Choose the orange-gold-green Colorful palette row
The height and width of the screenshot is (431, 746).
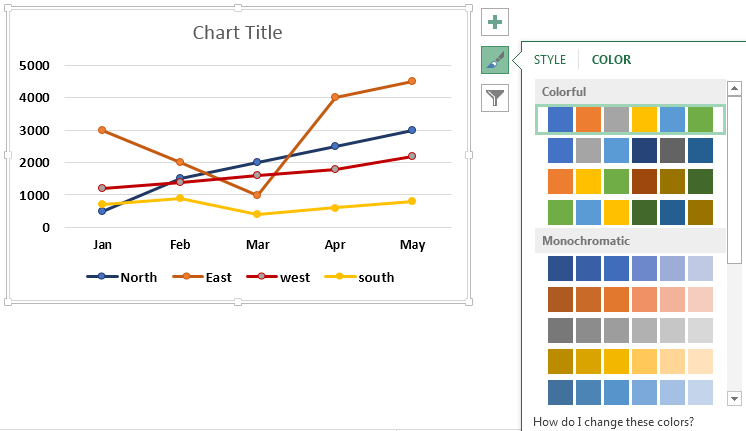click(x=630, y=181)
